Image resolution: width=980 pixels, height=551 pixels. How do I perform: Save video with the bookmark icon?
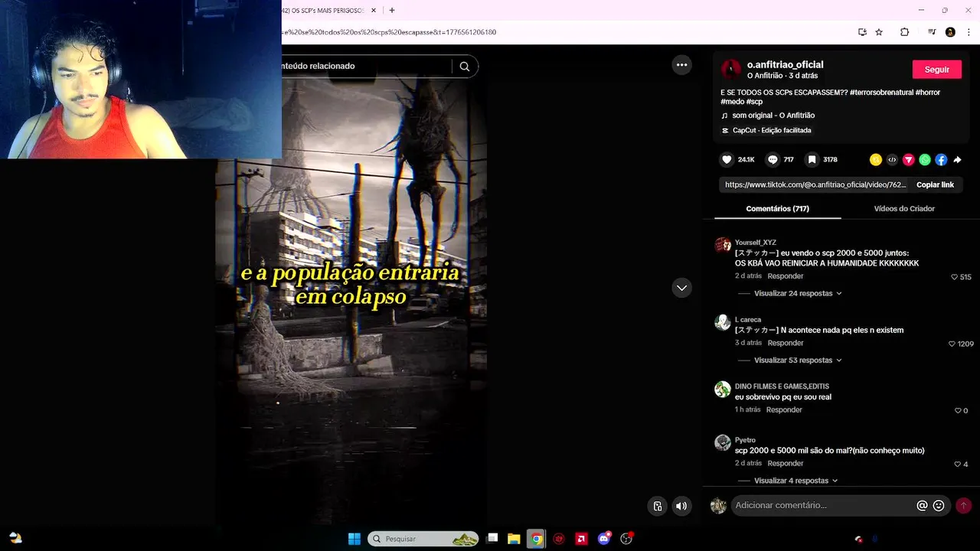click(x=812, y=160)
